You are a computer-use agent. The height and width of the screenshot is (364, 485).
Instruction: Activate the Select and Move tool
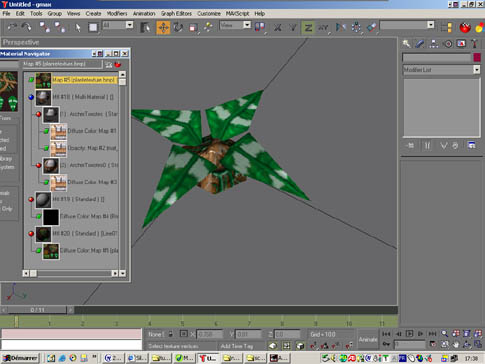(x=163, y=27)
